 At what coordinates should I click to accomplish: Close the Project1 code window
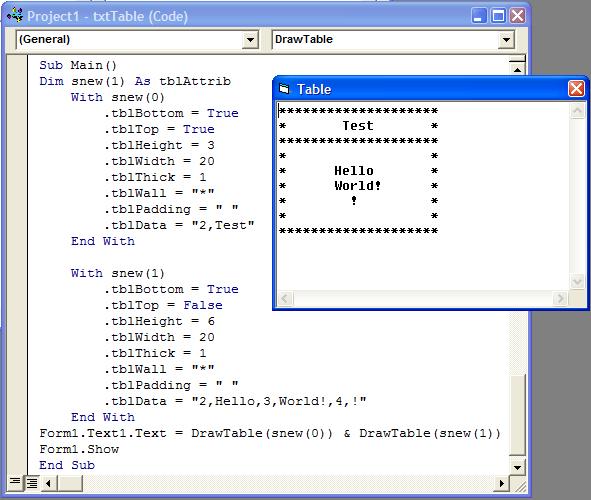tap(518, 16)
